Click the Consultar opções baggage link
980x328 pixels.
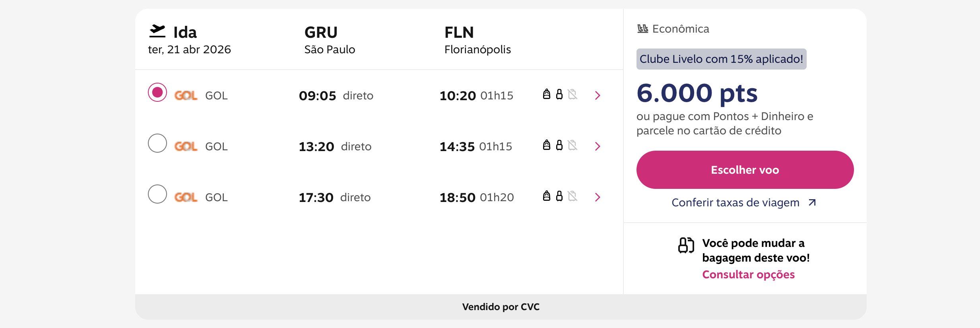pyautogui.click(x=748, y=275)
